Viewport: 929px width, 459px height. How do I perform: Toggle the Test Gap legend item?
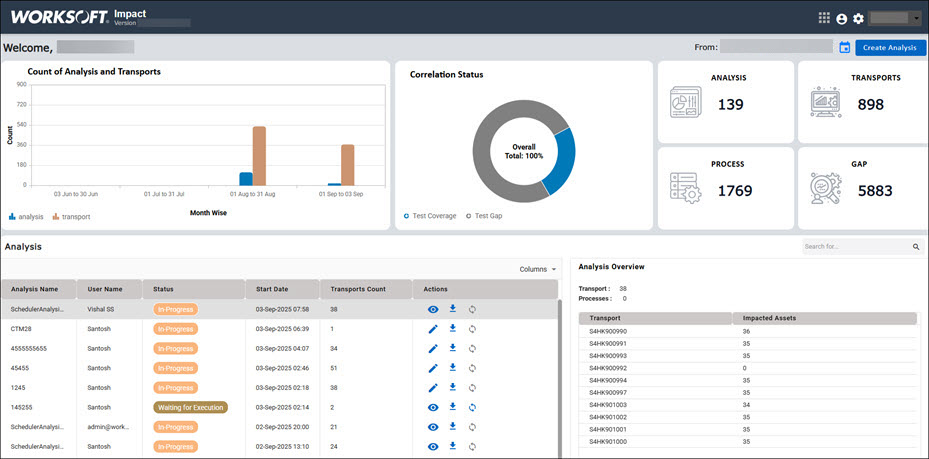(x=484, y=216)
